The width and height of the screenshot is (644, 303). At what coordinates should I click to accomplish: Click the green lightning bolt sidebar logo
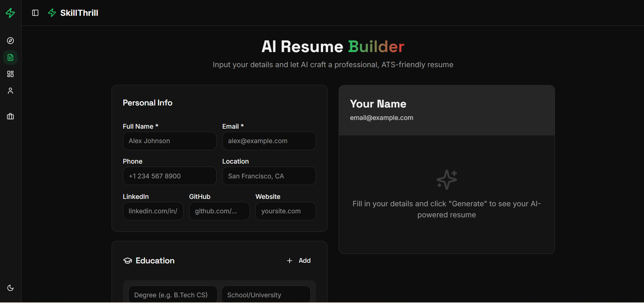(x=10, y=13)
